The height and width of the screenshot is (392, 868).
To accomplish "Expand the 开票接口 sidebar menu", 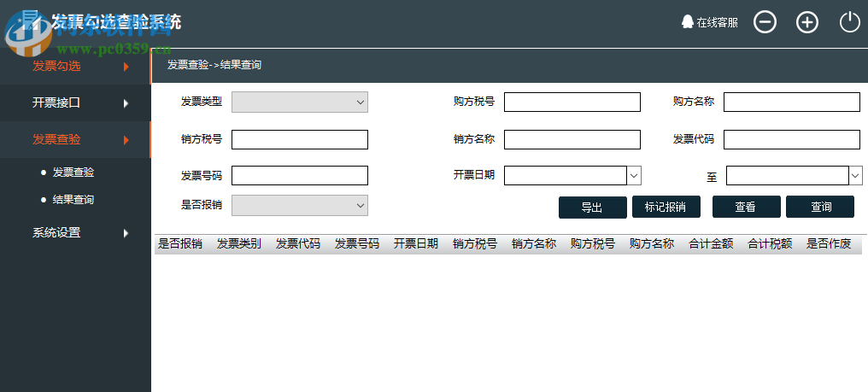I will click(x=74, y=103).
